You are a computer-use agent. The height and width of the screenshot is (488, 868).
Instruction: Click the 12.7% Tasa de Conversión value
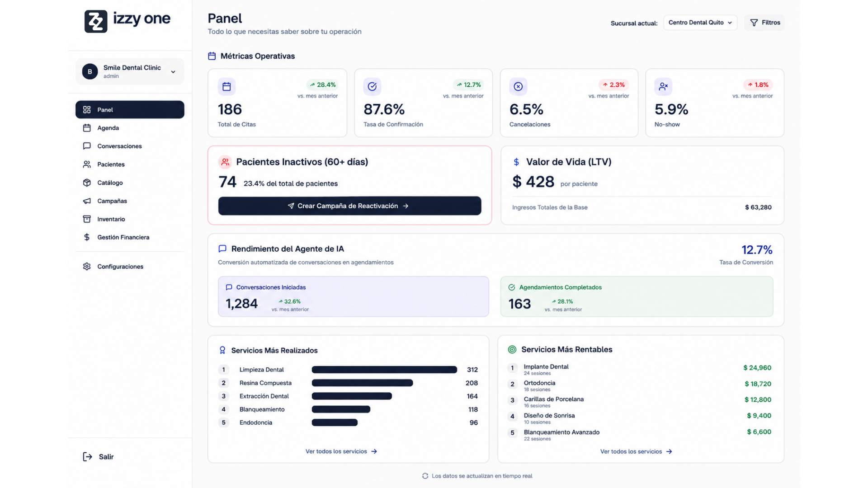[757, 249]
